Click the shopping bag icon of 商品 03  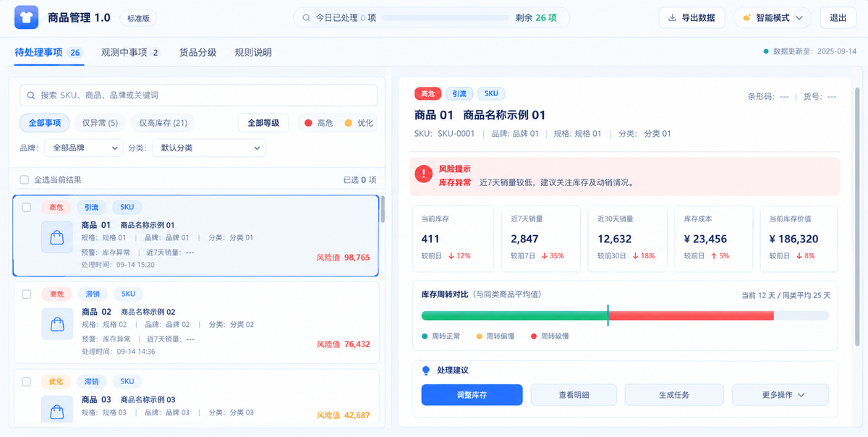coord(56,409)
